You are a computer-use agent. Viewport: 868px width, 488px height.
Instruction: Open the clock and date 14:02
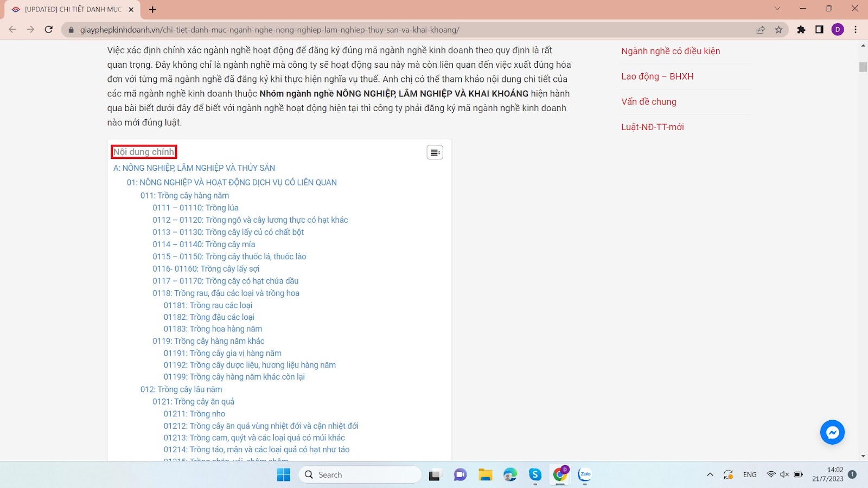[x=828, y=474]
